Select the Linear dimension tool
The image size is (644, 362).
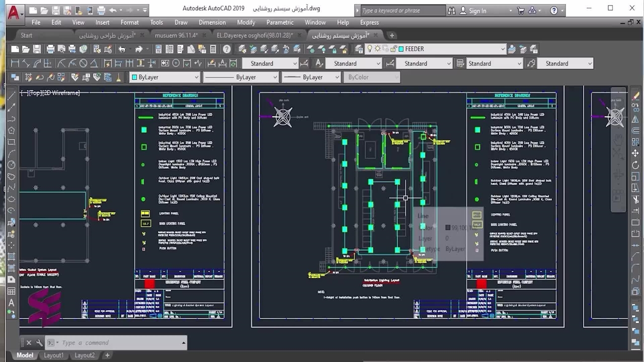click(x=15, y=63)
